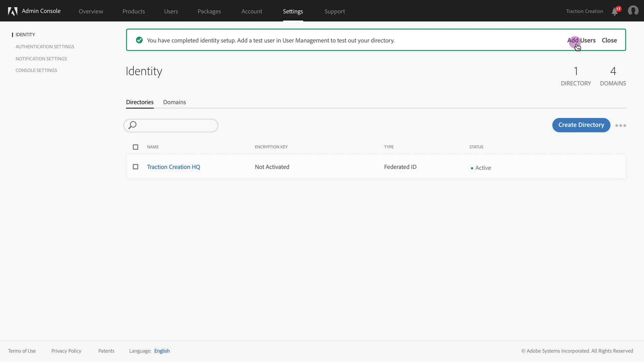Open the English language selector
Viewport: 644px width, 362px height.
(x=162, y=351)
